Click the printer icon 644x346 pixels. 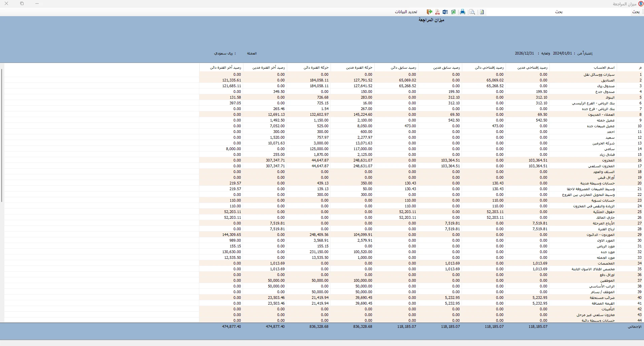click(x=463, y=12)
